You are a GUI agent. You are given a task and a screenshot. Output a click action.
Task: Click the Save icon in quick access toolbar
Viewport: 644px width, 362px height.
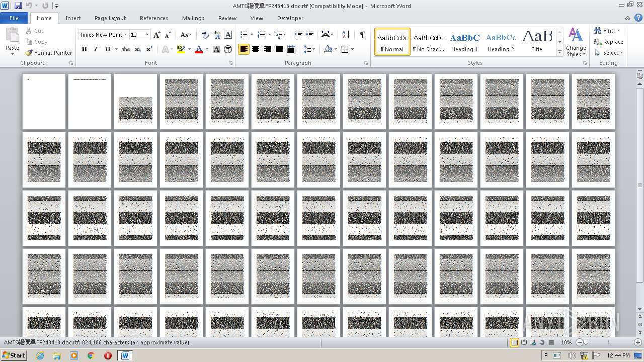pos(18,6)
